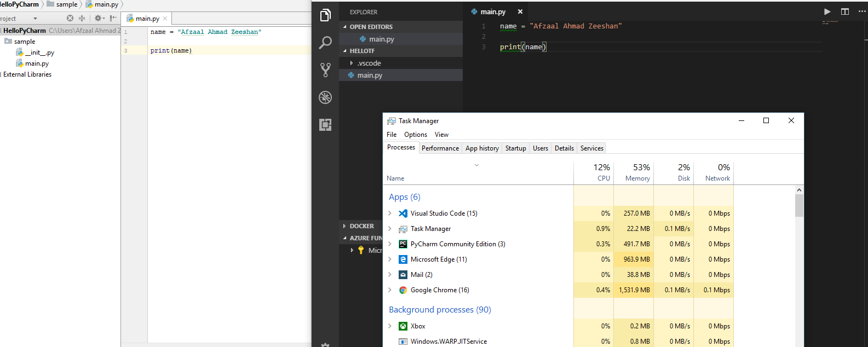Sort processes by Disk column
The height and width of the screenshot is (347, 868).
click(674, 172)
